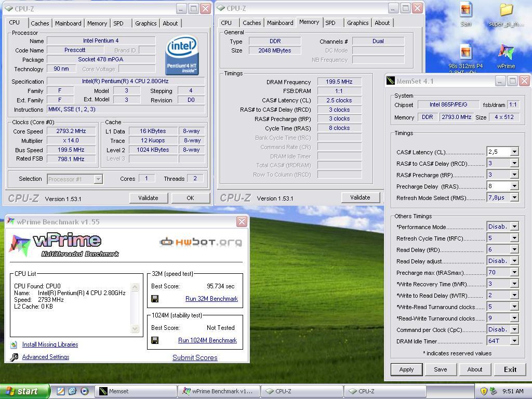Click the security shield tray icon
The width and height of the screenshot is (532, 399).
click(484, 391)
